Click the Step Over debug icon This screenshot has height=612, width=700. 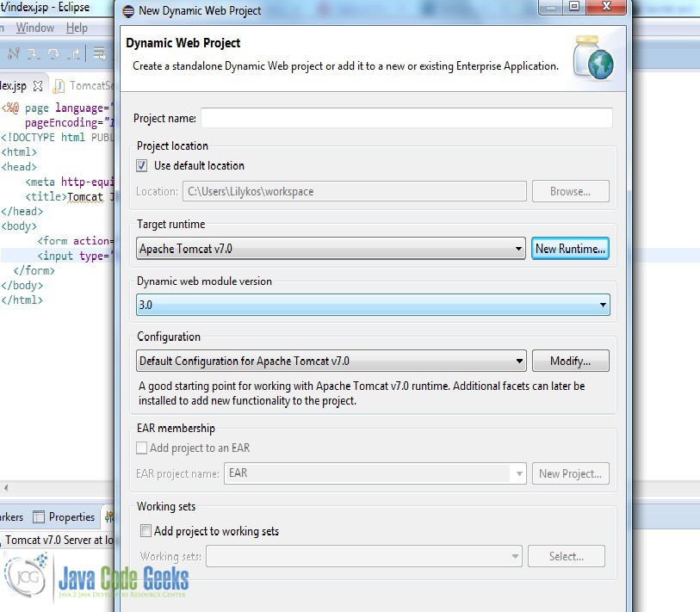[x=53, y=54]
